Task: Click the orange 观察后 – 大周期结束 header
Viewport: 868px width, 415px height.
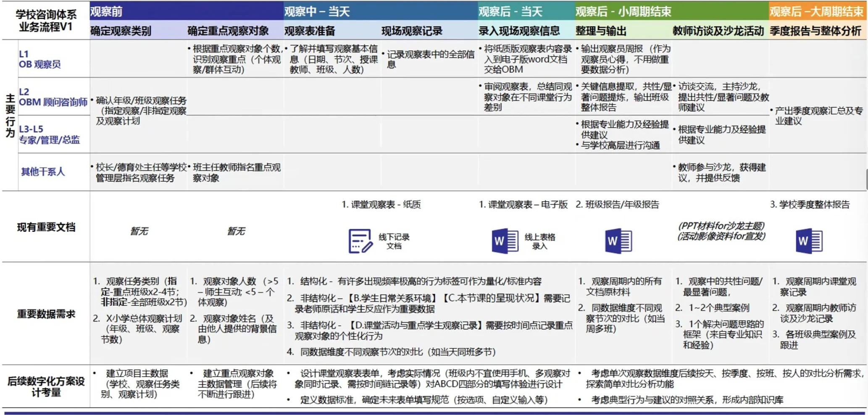Action: point(816,11)
